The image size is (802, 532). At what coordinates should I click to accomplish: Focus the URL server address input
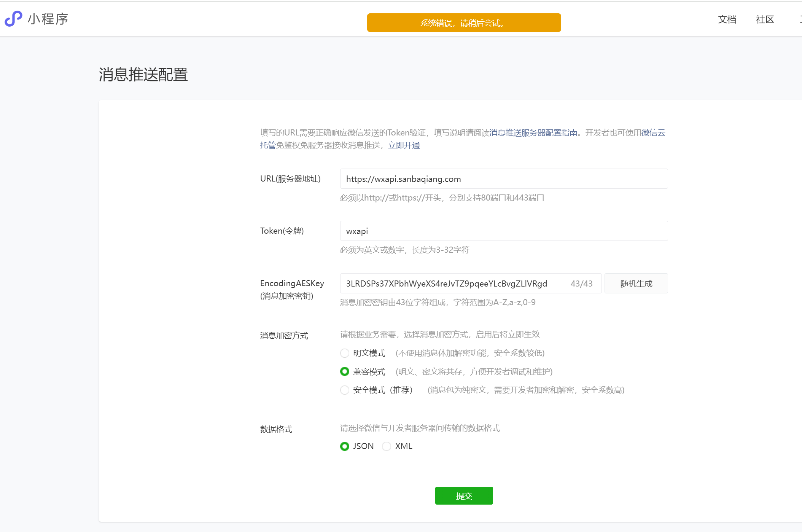(x=503, y=179)
